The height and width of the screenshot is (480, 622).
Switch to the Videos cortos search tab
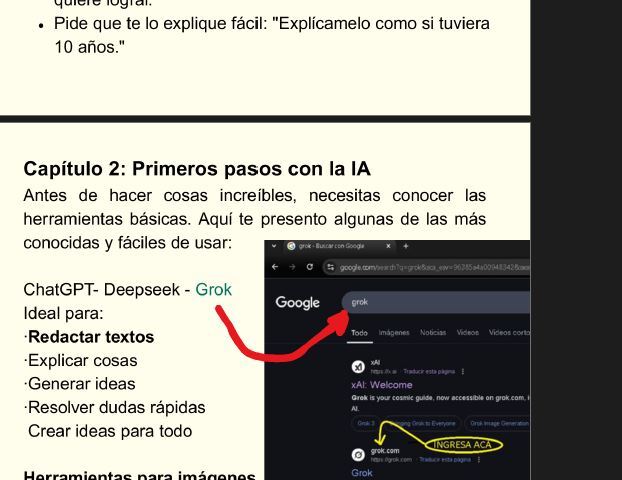(509, 332)
